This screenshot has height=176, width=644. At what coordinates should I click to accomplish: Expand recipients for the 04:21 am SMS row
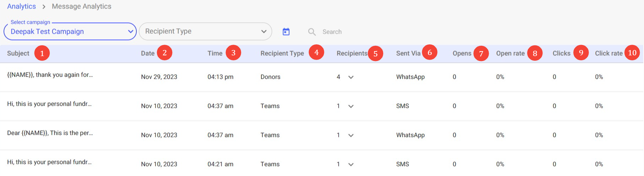tap(351, 164)
